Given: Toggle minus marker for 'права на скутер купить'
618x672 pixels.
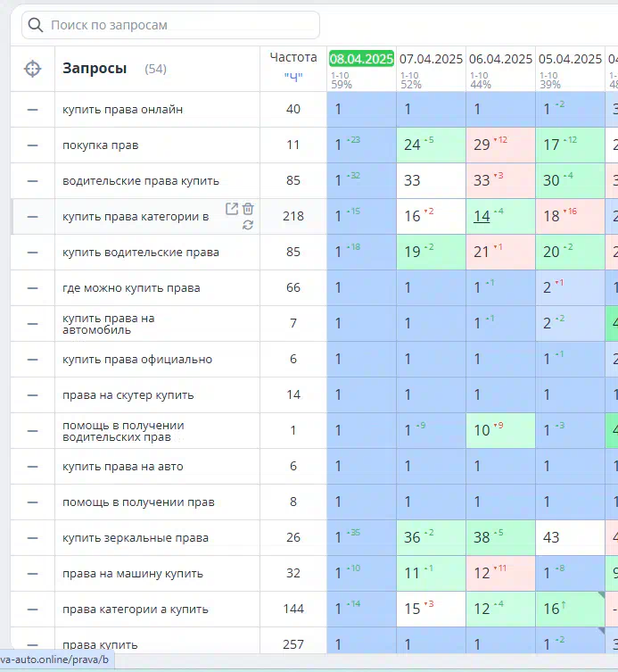Looking at the screenshot, I should click(33, 395).
